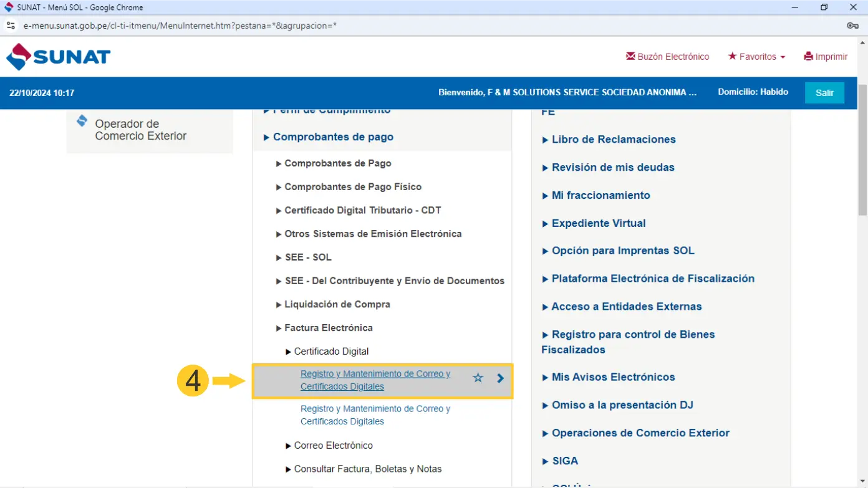
Task: Open Libro de Reclamaciones menu
Action: click(613, 140)
